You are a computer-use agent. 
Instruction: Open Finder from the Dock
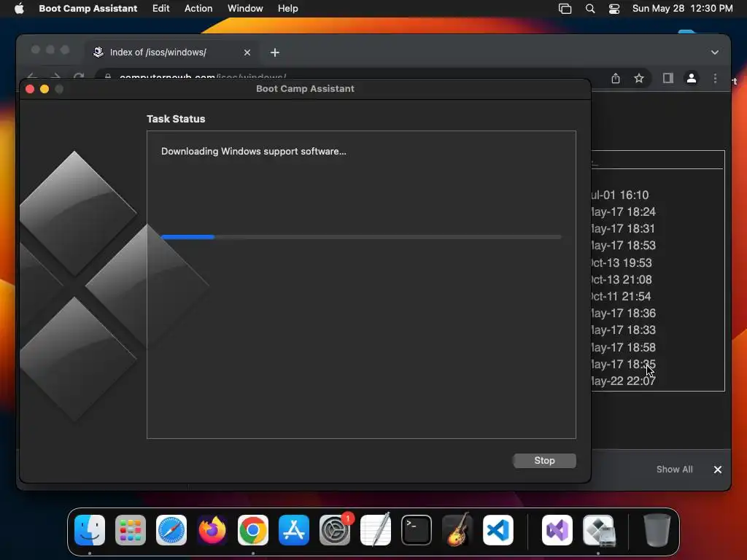pos(90,530)
